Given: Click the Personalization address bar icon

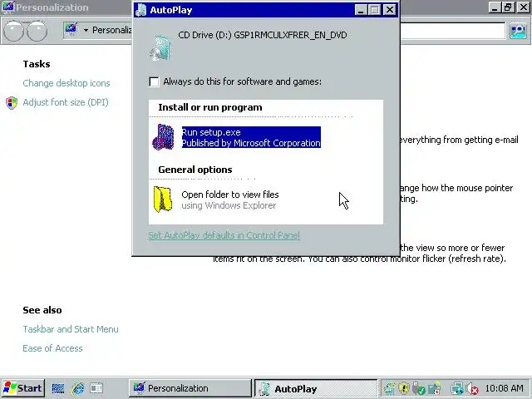Looking at the screenshot, I should click(x=71, y=30).
